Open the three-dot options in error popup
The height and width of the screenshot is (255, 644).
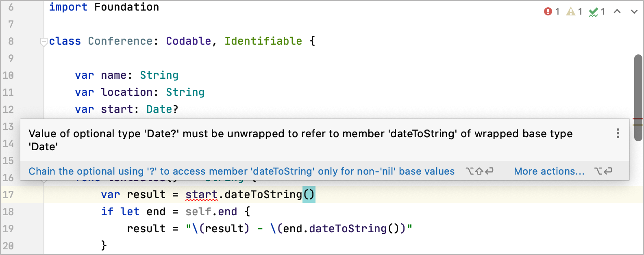[x=618, y=133]
